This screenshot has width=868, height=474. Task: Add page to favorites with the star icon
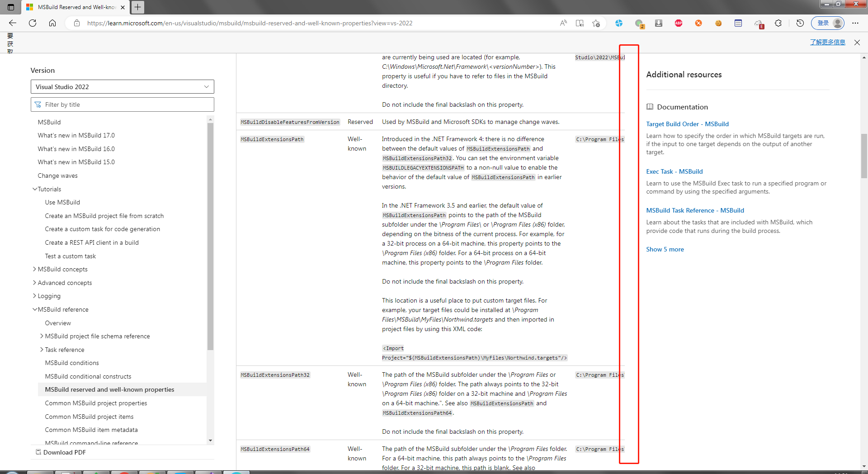(596, 23)
